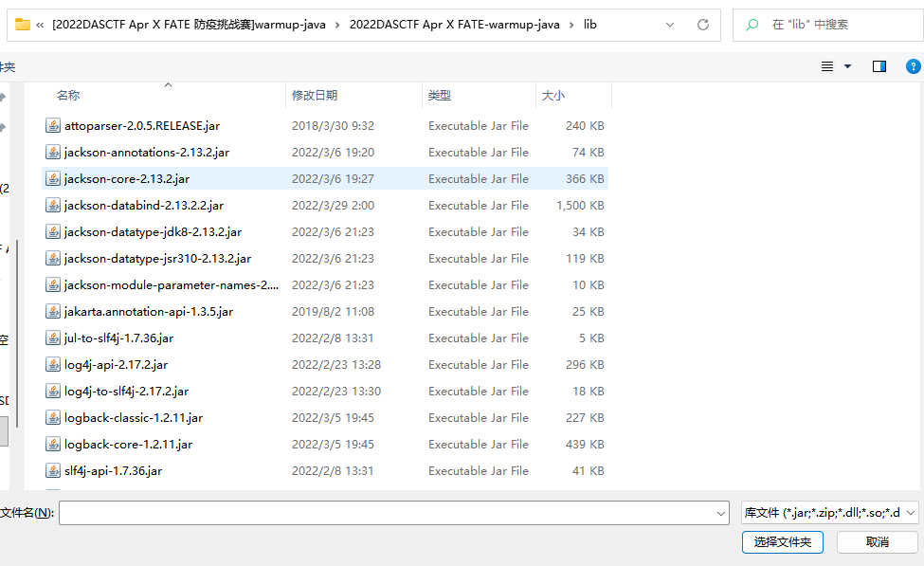Expand the file name history dropdown
The image size is (924, 566).
click(x=721, y=513)
